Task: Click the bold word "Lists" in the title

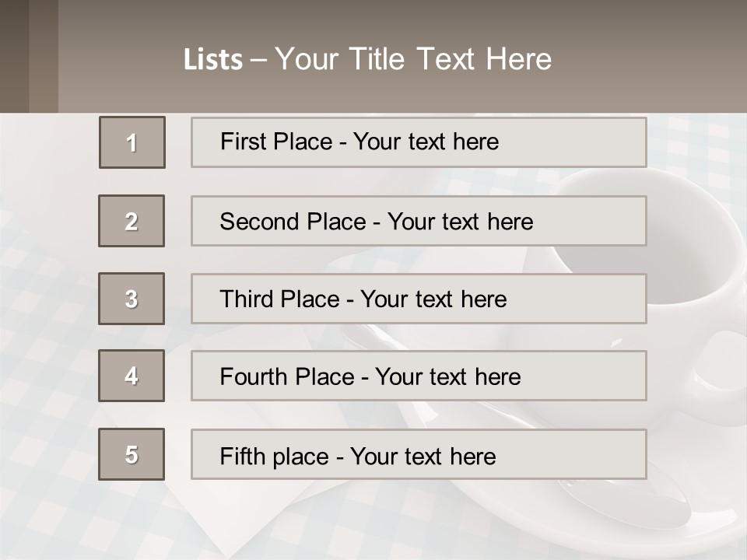Action: (213, 60)
